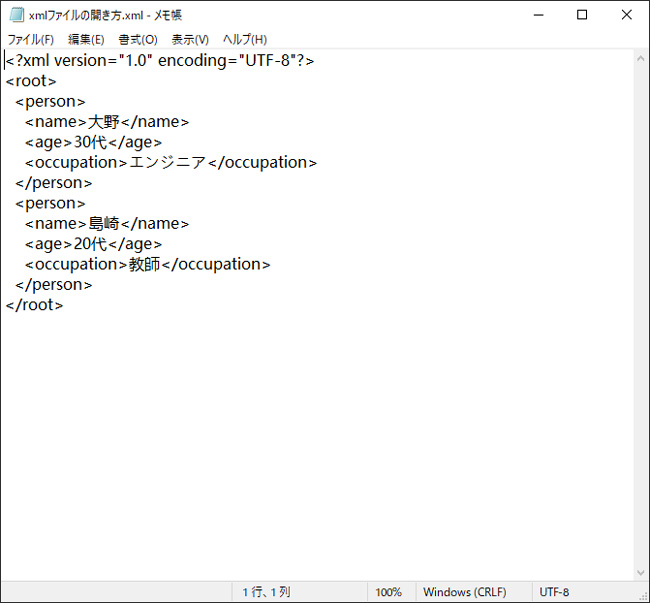The width and height of the screenshot is (650, 603).
Task: Click the window title xmlファイルの開き方.xml
Action: pos(86,15)
